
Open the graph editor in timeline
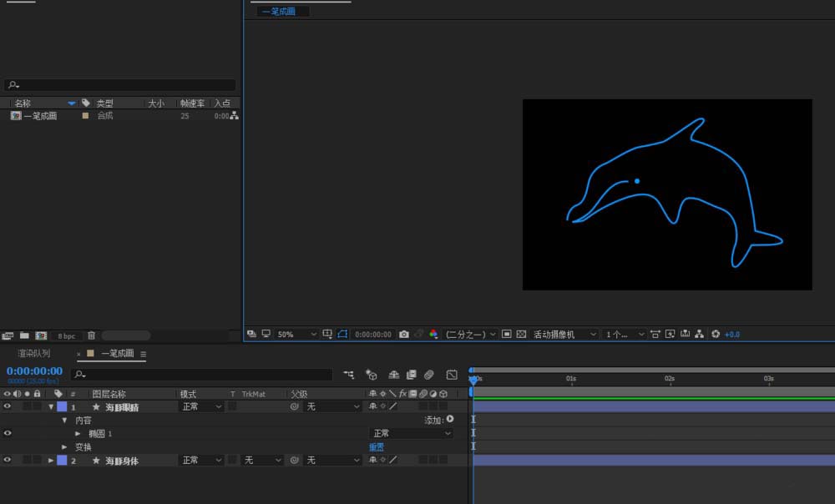click(x=452, y=375)
